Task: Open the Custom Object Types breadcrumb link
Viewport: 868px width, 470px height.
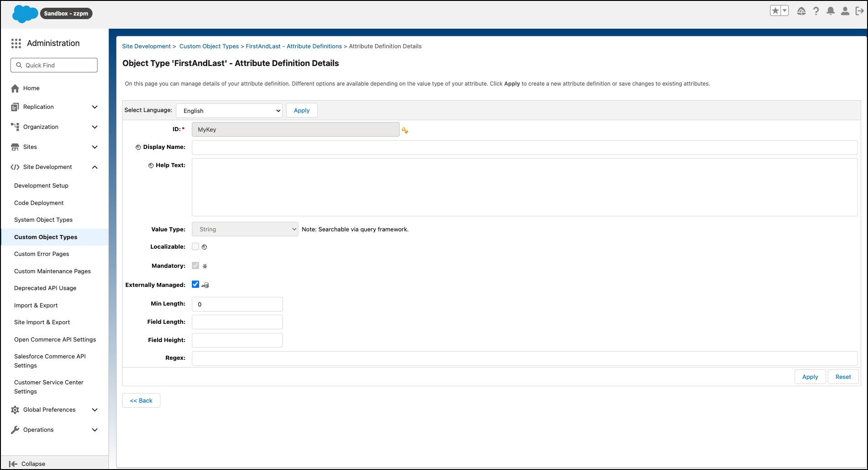Action: (x=209, y=46)
